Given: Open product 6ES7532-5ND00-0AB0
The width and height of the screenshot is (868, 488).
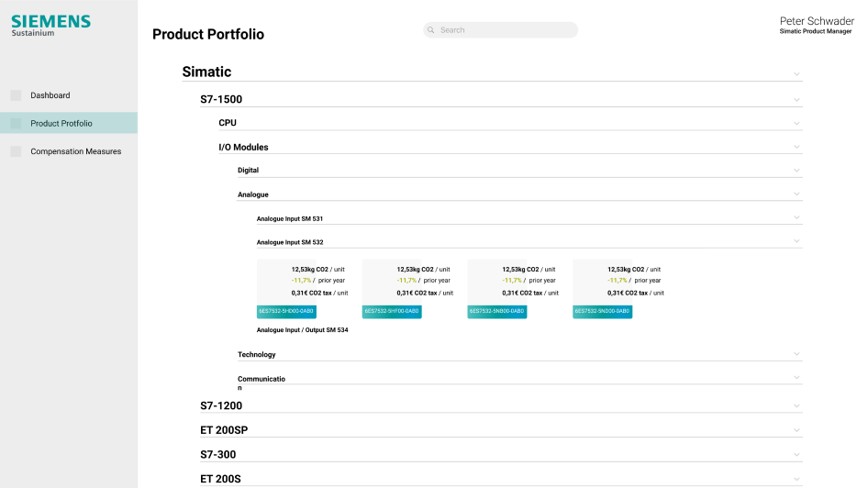Looking at the screenshot, I should [x=602, y=312].
